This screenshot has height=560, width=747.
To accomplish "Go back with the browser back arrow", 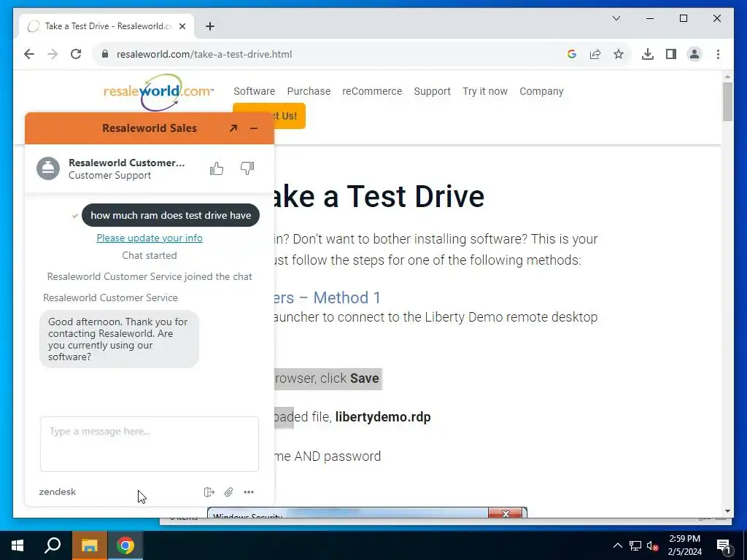I will [29, 54].
